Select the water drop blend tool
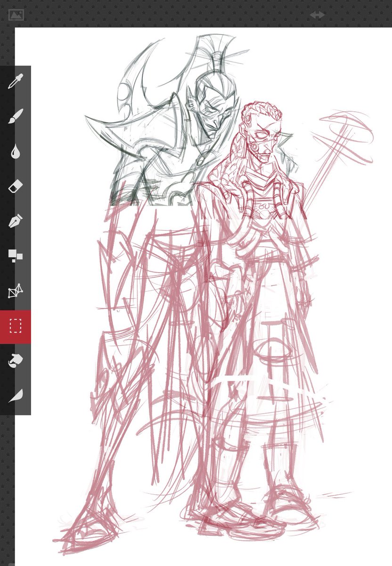Image resolution: width=392 pixels, height=566 pixels. (16, 151)
